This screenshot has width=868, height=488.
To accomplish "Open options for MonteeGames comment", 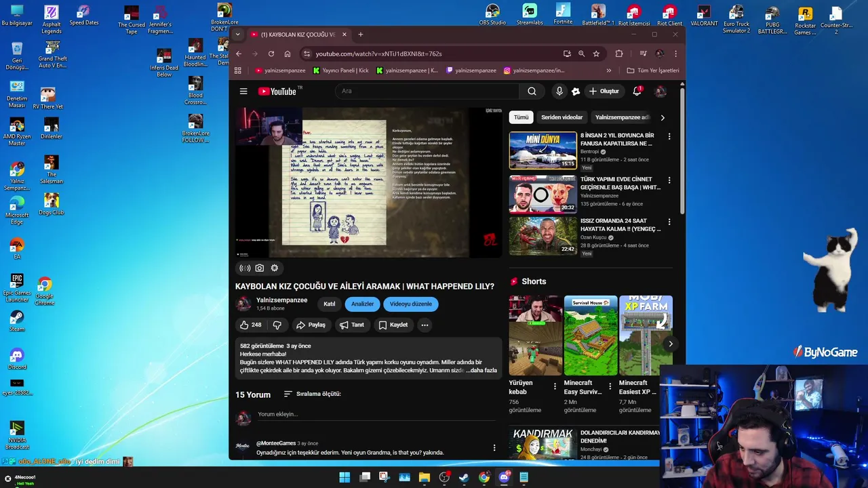I will point(494,447).
